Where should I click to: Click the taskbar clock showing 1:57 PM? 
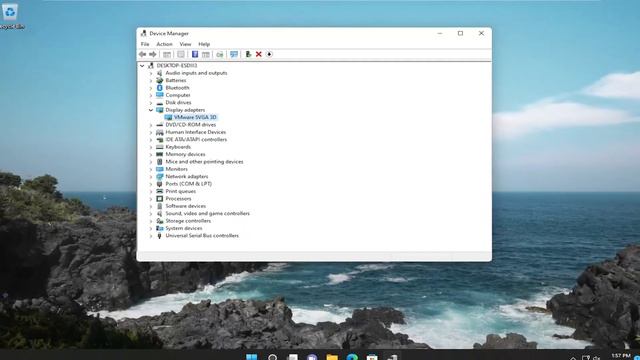(621, 356)
